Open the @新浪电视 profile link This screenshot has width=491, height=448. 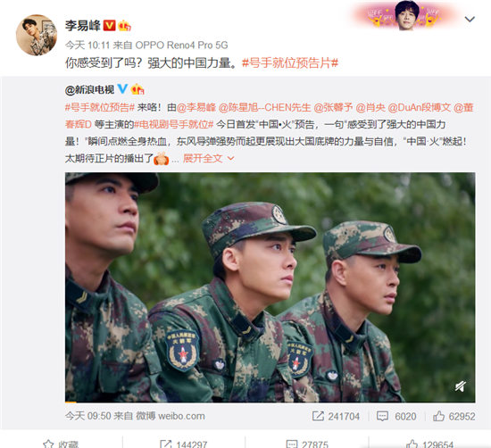[x=89, y=90]
